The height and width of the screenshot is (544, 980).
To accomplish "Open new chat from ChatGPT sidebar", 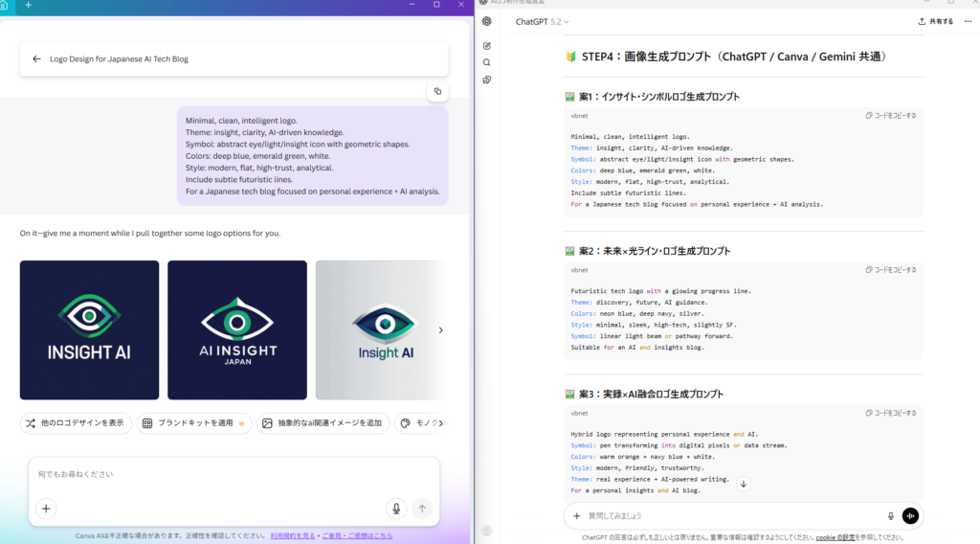I will click(x=487, y=45).
